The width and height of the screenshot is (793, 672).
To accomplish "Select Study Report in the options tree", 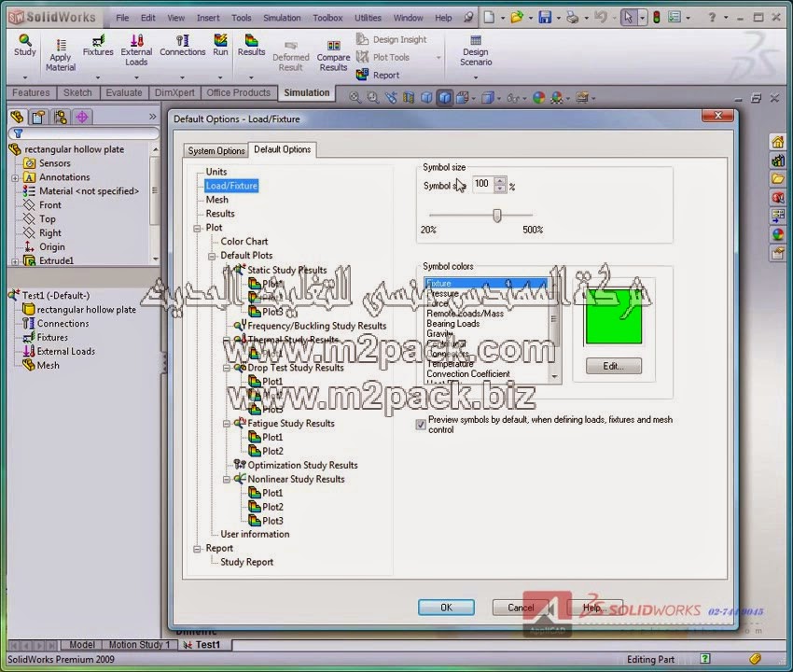I will pyautogui.click(x=246, y=562).
